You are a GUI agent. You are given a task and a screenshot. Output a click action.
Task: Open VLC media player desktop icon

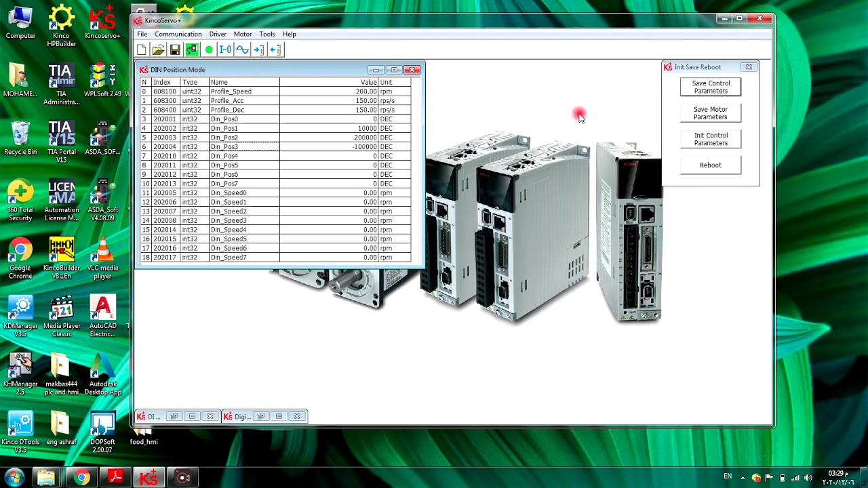(102, 259)
